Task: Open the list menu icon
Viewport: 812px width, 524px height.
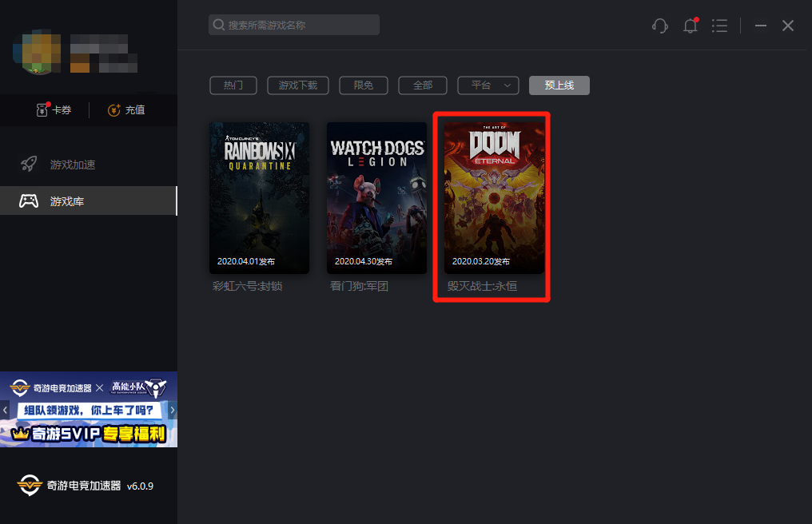Action: tap(719, 26)
